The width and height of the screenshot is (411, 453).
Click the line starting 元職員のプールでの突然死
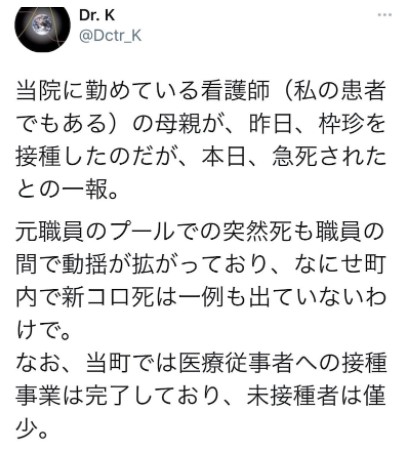click(x=201, y=231)
